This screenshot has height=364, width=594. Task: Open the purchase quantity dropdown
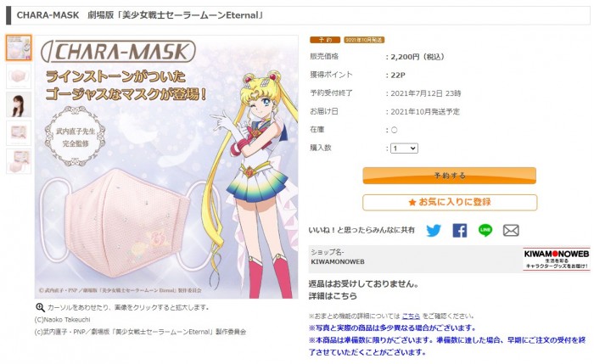[404, 148]
